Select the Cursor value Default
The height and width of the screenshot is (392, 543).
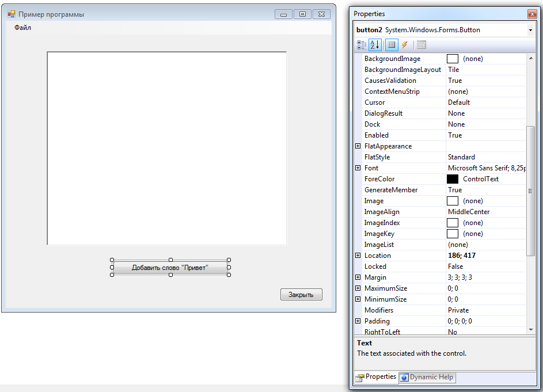coord(459,102)
